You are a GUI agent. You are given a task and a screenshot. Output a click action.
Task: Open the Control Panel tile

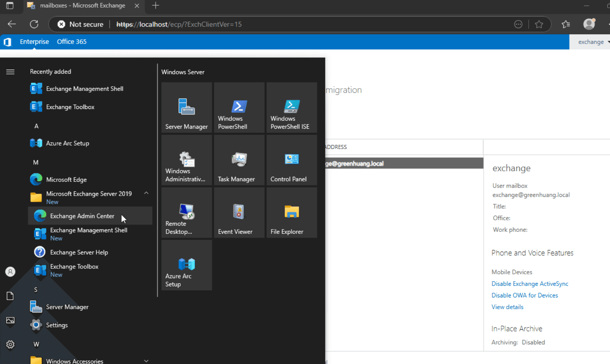[292, 160]
